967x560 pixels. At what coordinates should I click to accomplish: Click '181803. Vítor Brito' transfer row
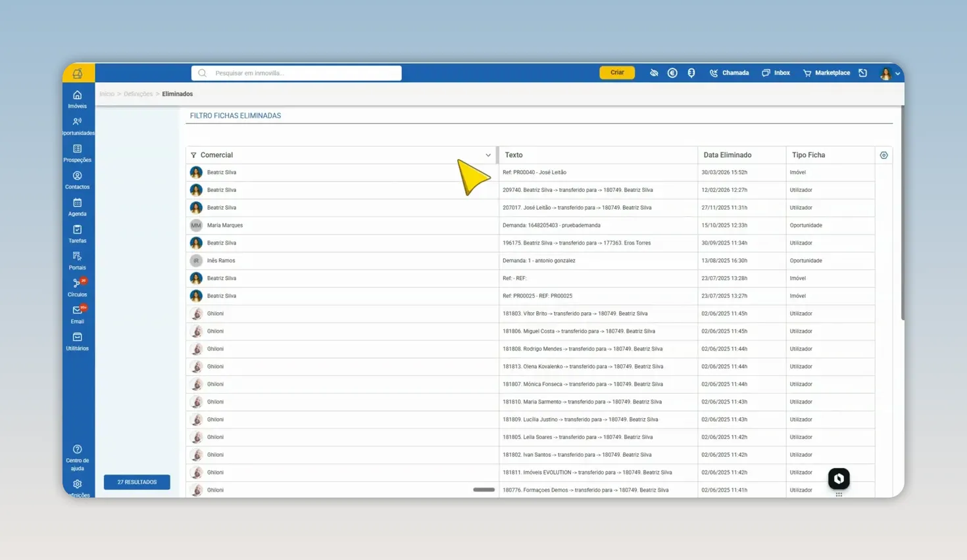530,314
